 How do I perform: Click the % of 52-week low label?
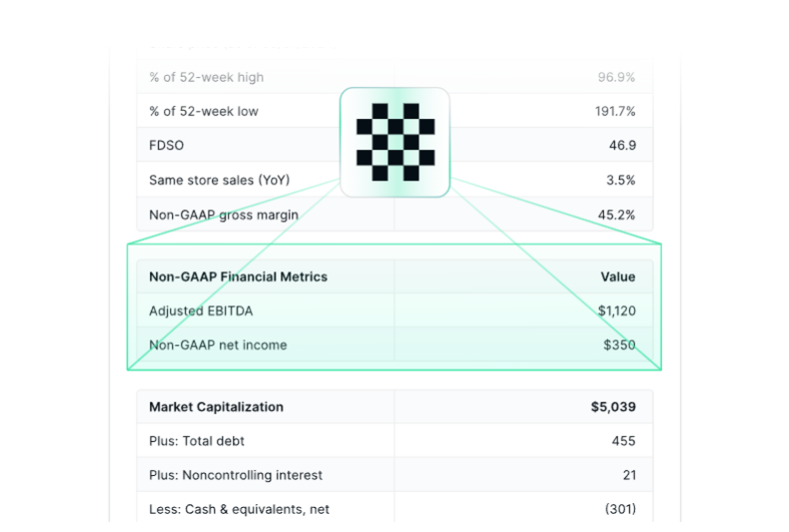[204, 111]
